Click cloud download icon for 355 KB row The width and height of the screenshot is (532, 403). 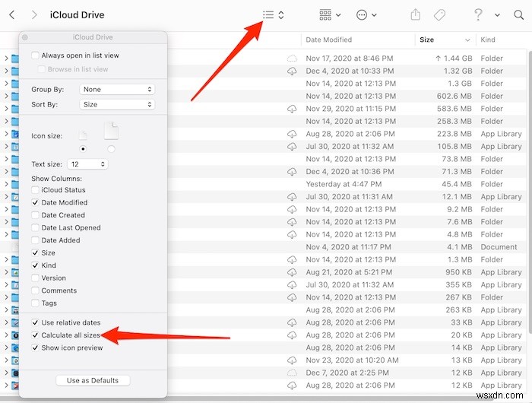pyautogui.click(x=292, y=284)
